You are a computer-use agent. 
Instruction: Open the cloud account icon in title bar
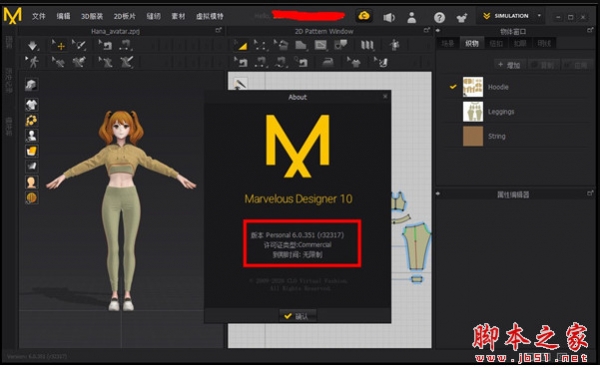click(x=364, y=16)
